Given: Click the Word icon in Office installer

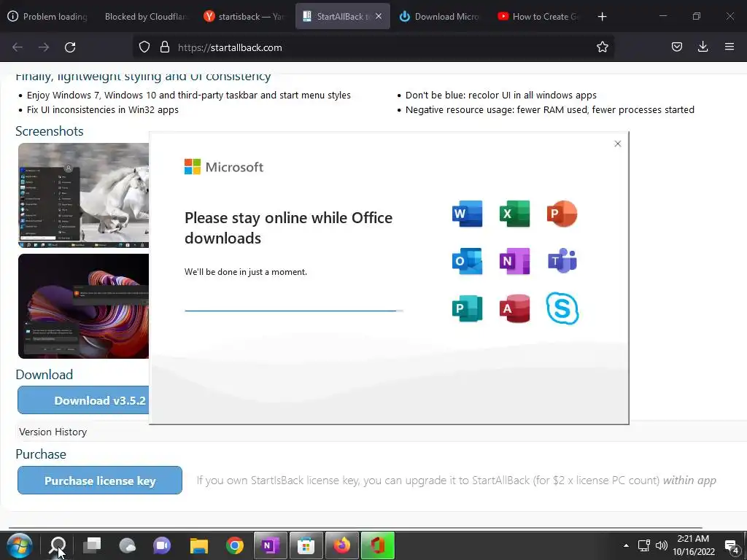Looking at the screenshot, I should tap(467, 214).
